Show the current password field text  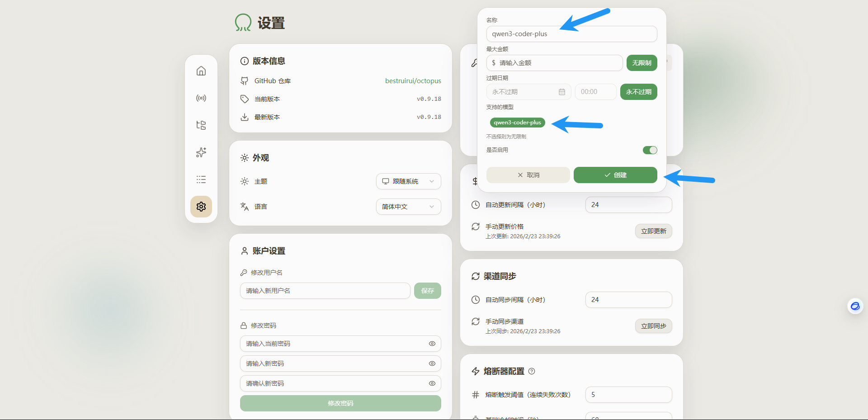pyautogui.click(x=432, y=344)
